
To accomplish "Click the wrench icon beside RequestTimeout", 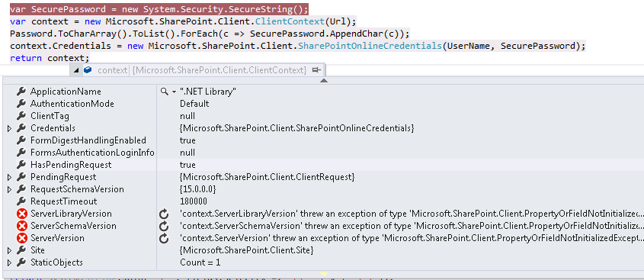I will 21,201.
